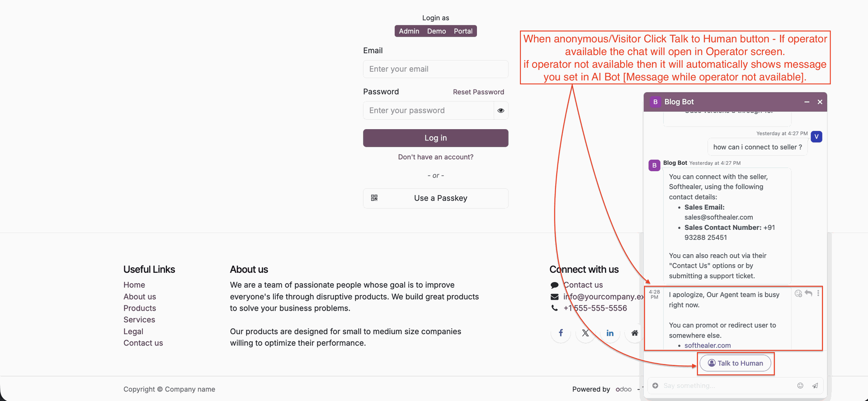Image resolution: width=868 pixels, height=401 pixels.
Task: Toggle password visibility with the eye icon
Action: coord(501,111)
